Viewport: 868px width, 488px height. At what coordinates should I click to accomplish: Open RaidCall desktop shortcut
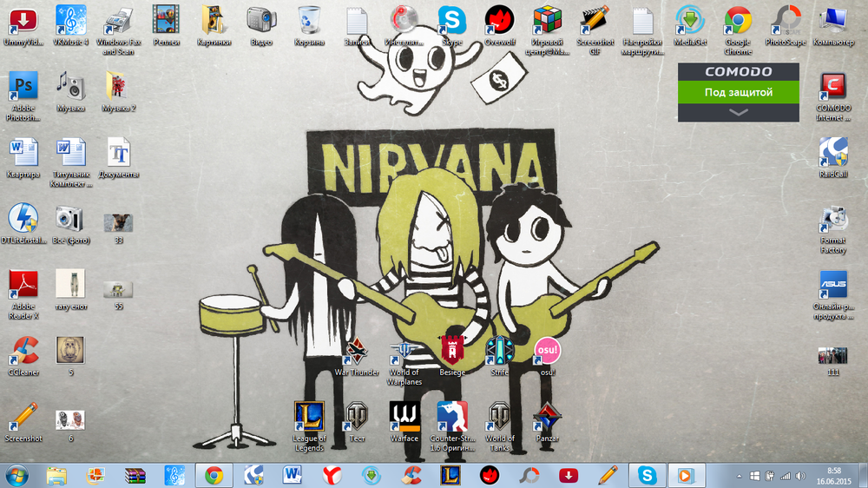(833, 158)
